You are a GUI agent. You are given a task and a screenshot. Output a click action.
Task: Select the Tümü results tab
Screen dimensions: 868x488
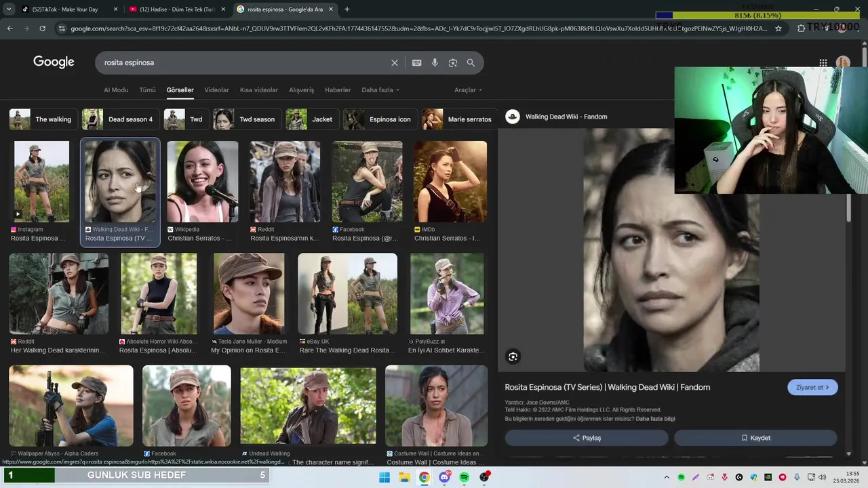[x=147, y=90]
